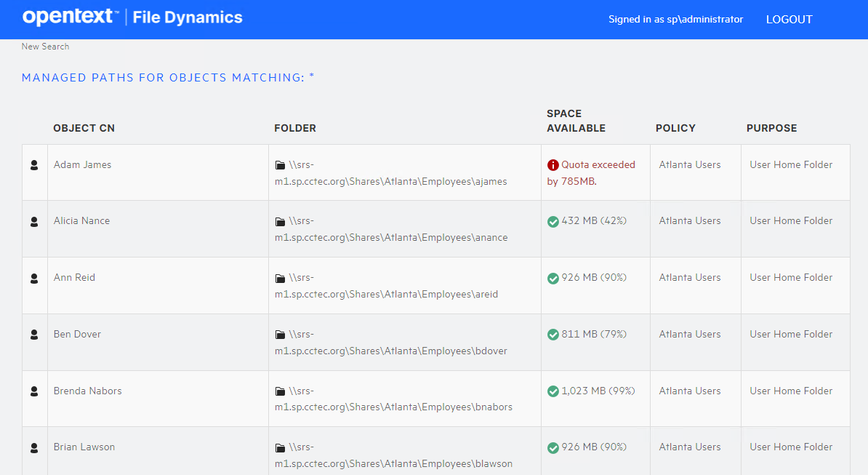Select the Alicia Nance object name
Viewport: 868px width, 475px height.
click(x=81, y=221)
